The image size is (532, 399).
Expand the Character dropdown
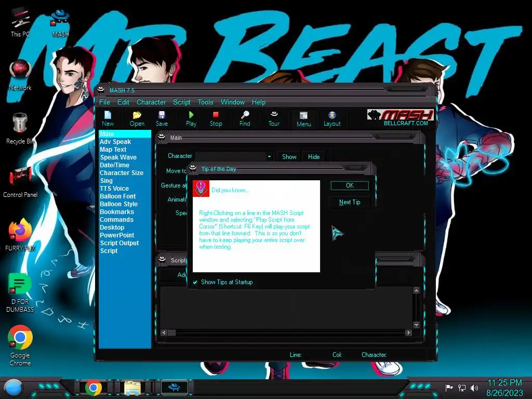click(x=269, y=157)
